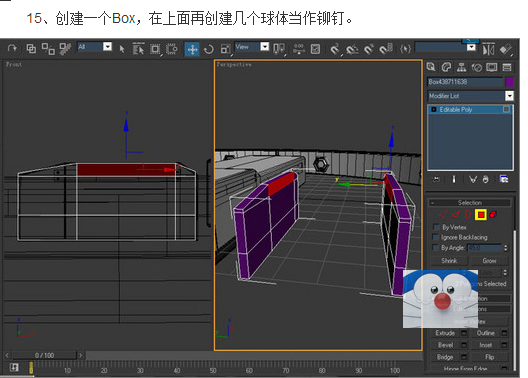The image size is (528, 378).
Task: Enable the By Vertex checkbox
Action: (436, 227)
